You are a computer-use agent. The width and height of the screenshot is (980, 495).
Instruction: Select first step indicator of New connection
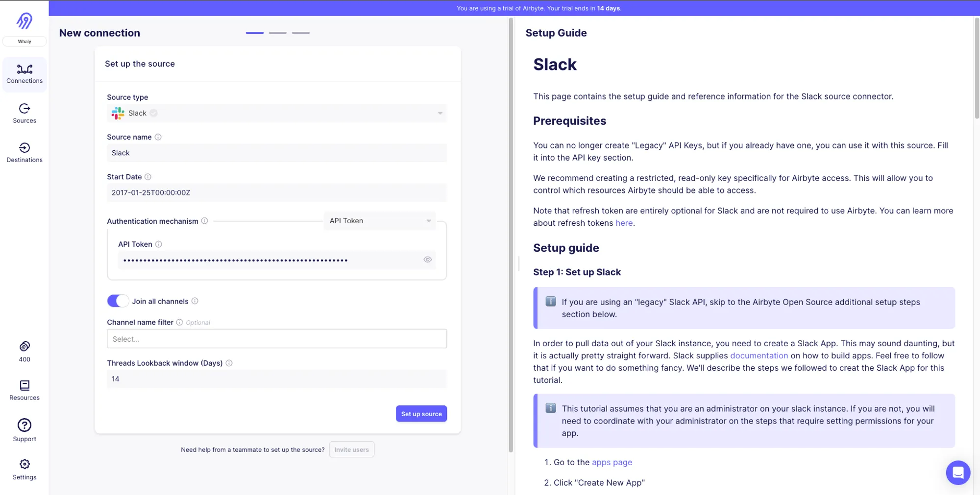pyautogui.click(x=255, y=33)
